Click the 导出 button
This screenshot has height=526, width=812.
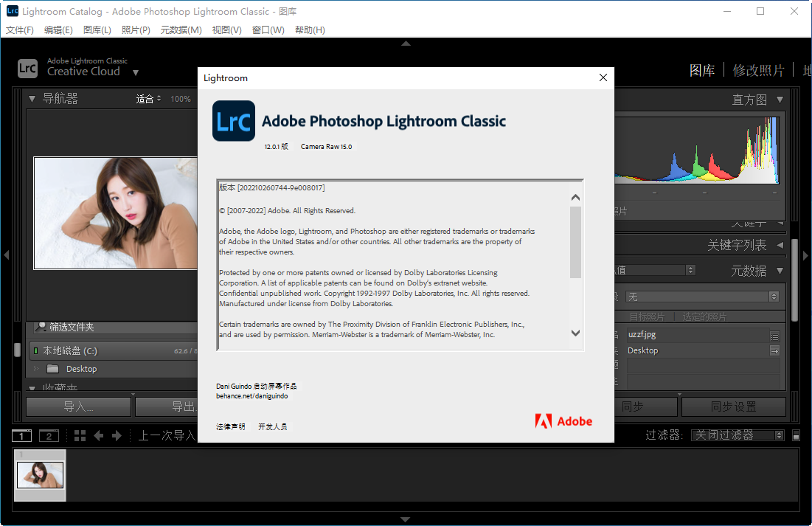point(166,406)
